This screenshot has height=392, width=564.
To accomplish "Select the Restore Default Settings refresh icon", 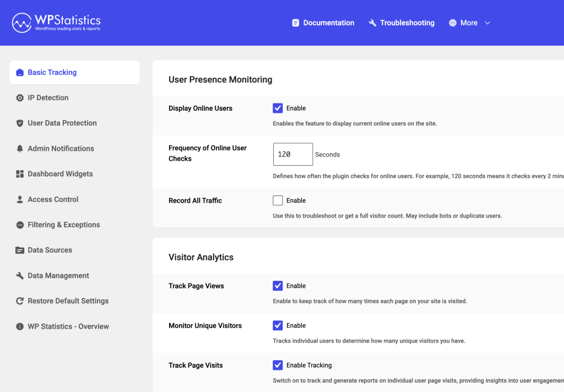I will (19, 301).
